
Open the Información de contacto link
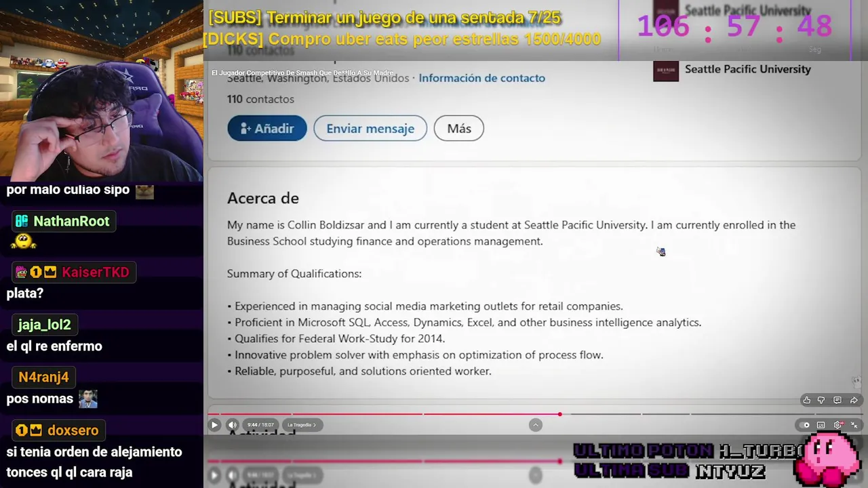[482, 78]
